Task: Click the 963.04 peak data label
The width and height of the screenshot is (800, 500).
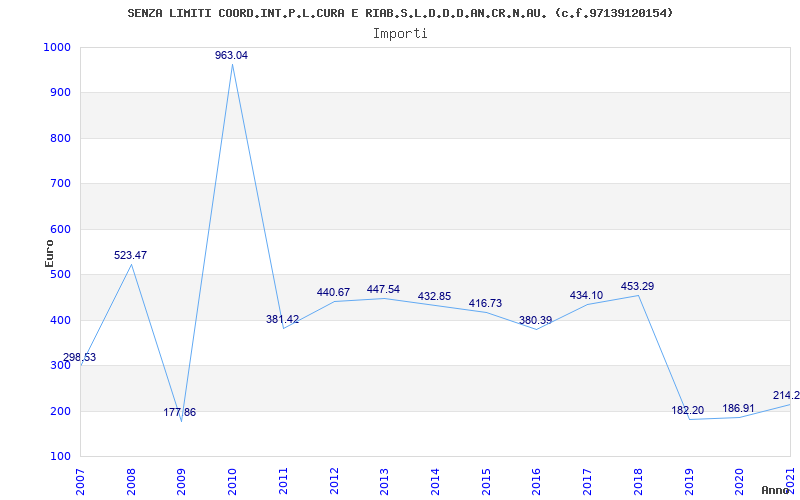Action: [231, 56]
